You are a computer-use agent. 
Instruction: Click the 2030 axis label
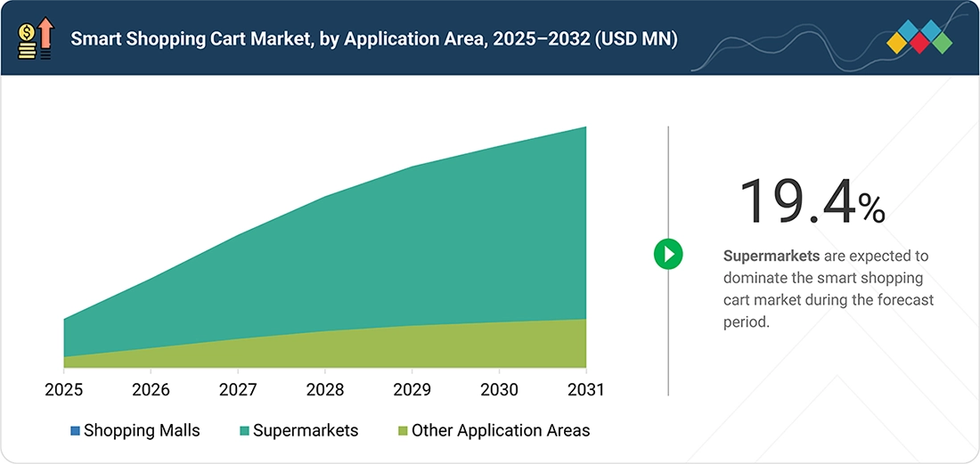click(x=499, y=390)
